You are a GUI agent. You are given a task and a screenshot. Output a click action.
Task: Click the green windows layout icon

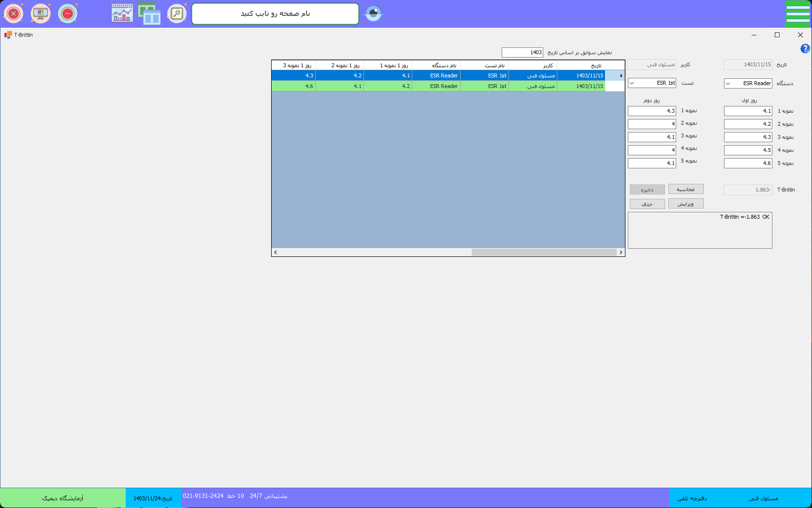coord(149,14)
